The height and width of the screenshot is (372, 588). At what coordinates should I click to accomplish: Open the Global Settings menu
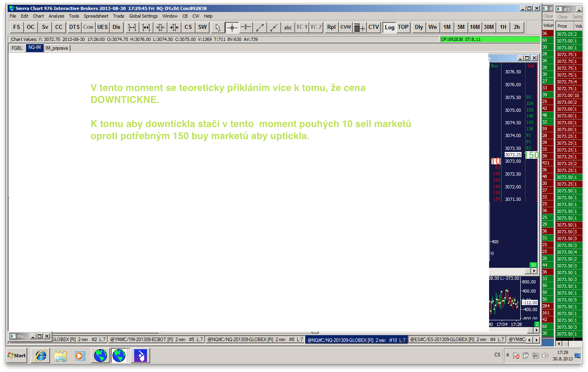pos(143,16)
